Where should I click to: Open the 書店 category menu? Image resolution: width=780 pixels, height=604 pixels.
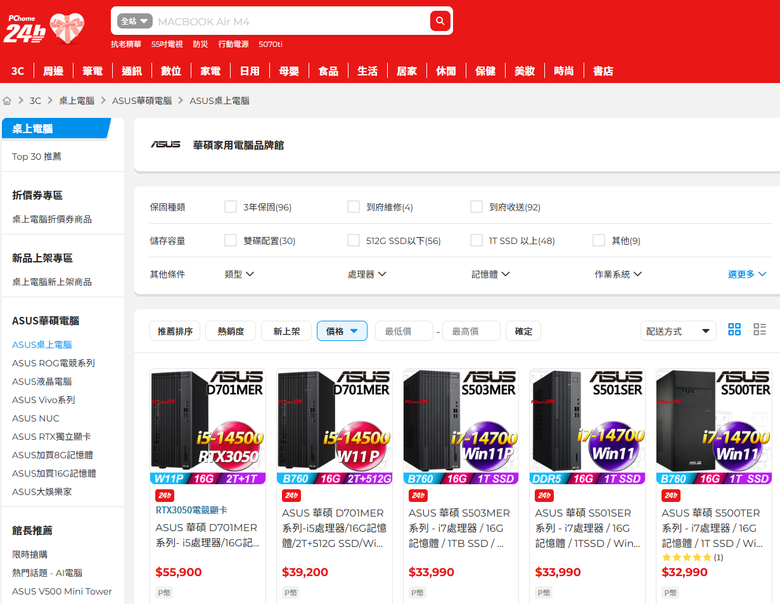pos(603,71)
